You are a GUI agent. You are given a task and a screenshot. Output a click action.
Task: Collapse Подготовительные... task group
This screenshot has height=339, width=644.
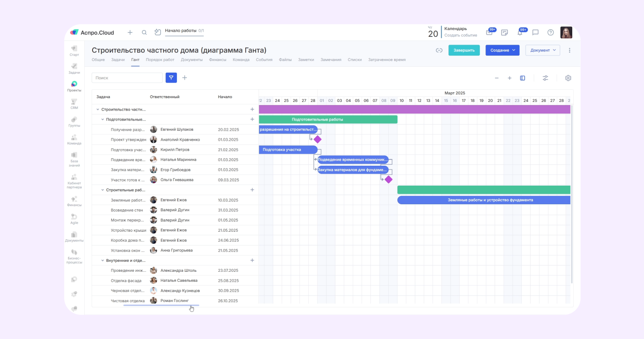coord(103,119)
